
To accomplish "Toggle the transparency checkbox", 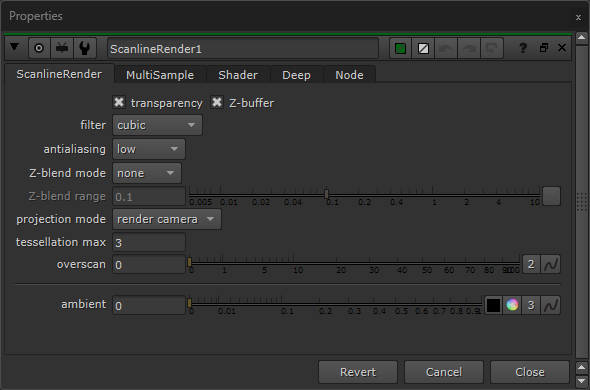I will point(119,102).
